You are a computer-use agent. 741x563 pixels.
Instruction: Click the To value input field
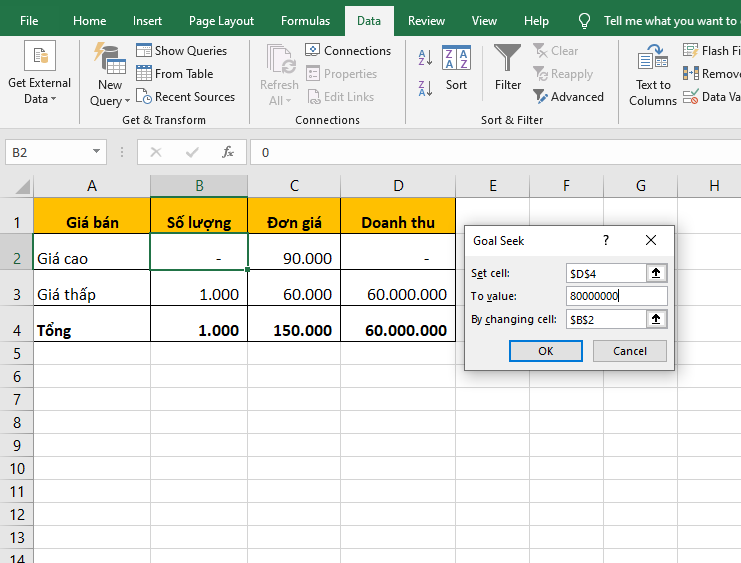[615, 296]
